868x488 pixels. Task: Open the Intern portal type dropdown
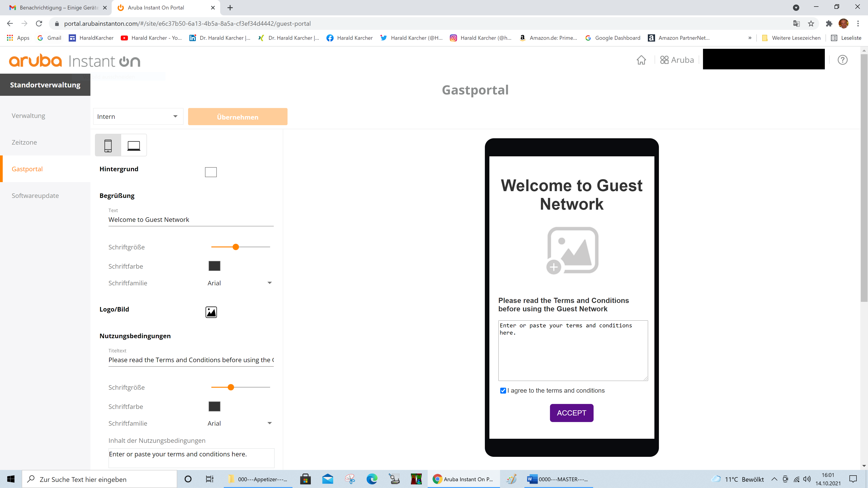click(x=138, y=117)
